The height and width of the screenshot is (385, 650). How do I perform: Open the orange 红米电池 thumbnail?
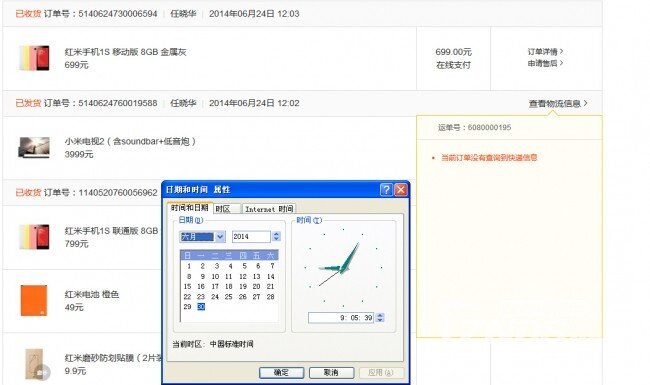click(34, 300)
